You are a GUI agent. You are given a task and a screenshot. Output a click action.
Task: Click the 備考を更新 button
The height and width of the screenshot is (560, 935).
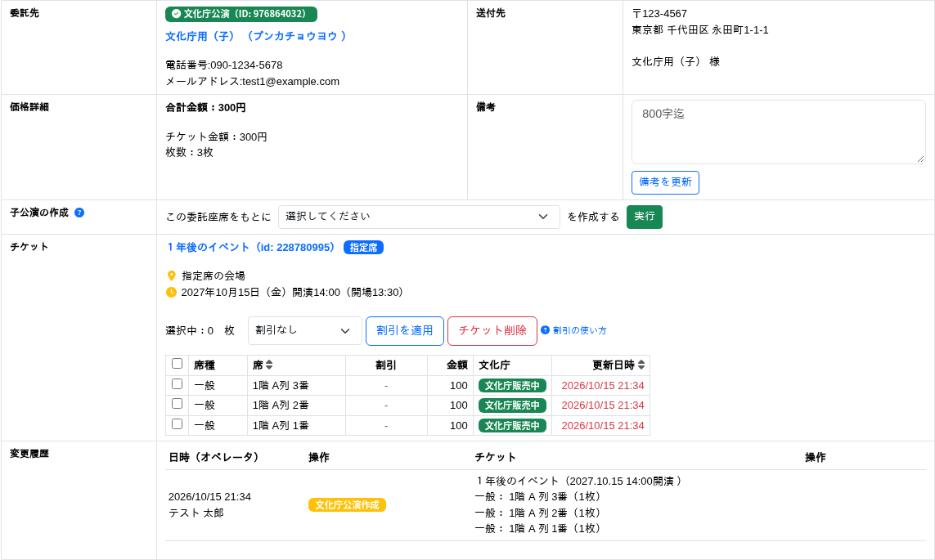(x=665, y=182)
